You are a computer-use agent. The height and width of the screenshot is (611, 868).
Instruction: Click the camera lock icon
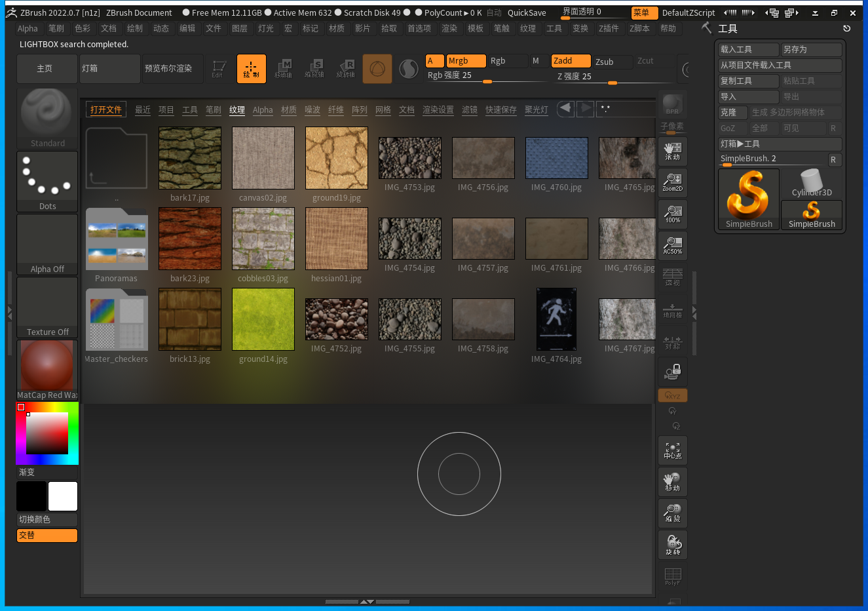(x=673, y=372)
